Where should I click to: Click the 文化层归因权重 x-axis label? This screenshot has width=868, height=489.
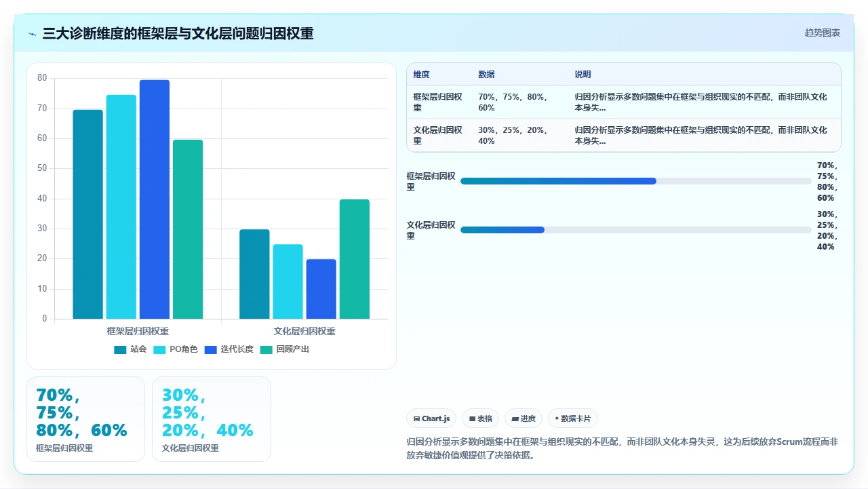pyautogui.click(x=304, y=331)
